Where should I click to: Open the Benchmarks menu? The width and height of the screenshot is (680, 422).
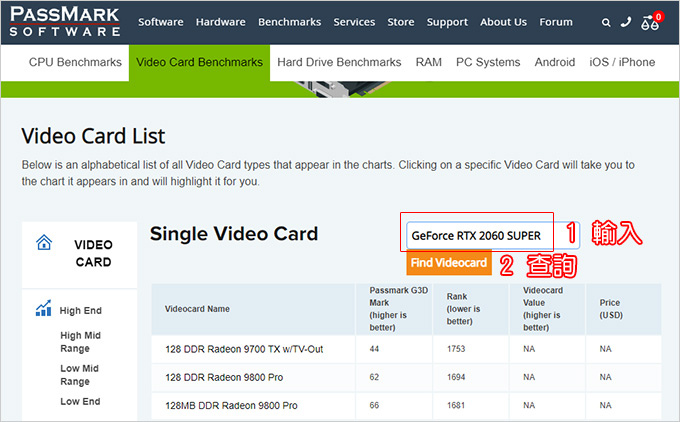289,22
